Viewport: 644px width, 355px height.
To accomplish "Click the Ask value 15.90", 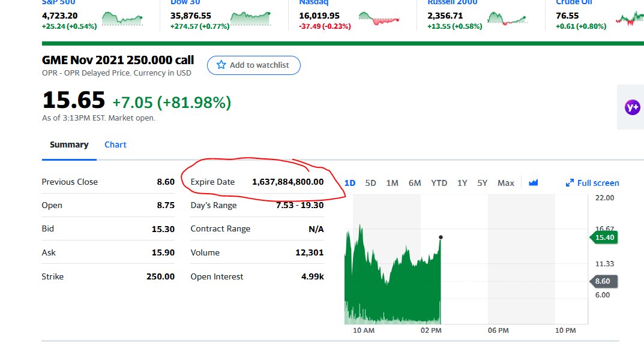I will 163,253.
